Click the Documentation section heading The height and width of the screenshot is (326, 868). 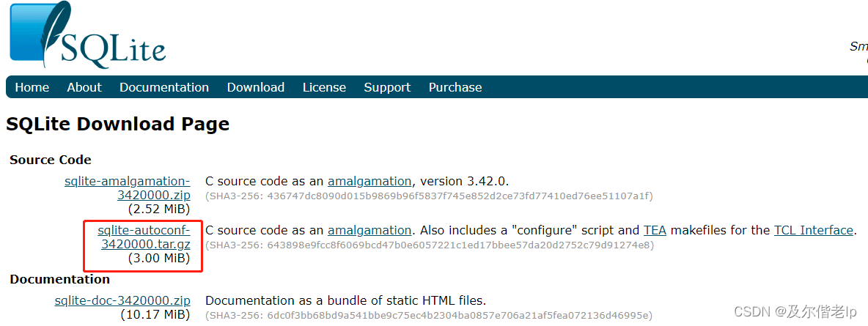[60, 279]
